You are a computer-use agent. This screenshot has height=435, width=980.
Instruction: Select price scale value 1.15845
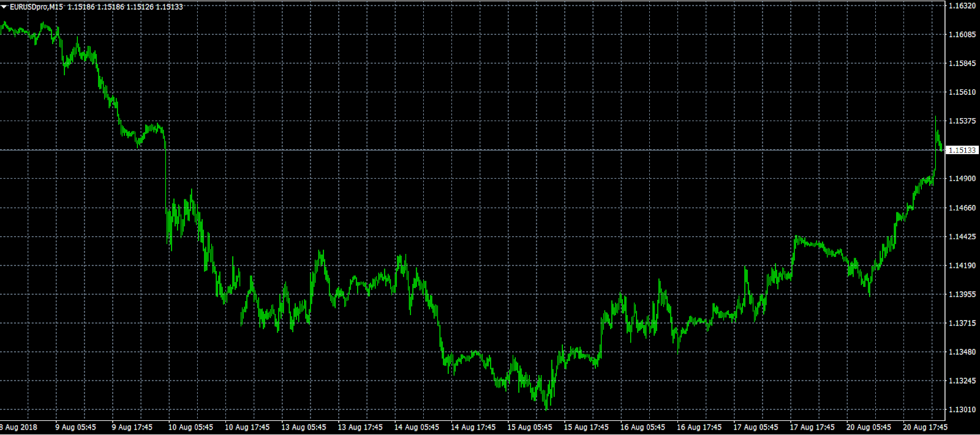(x=962, y=63)
